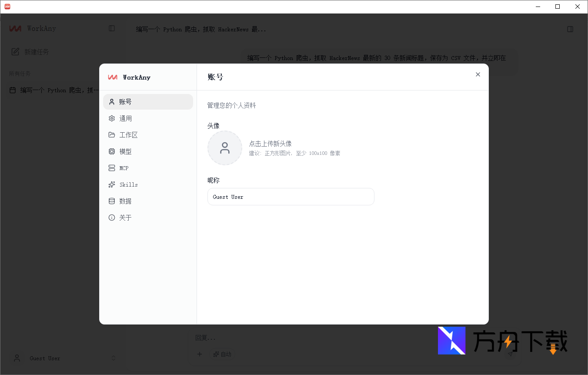This screenshot has width=588, height=375.
Task: Expand the Guest User account chevron
Action: pyautogui.click(x=113, y=358)
